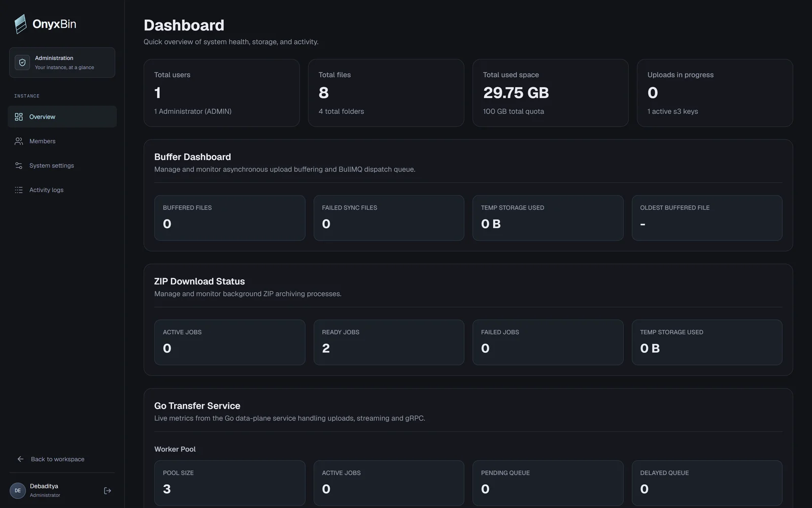Screen dimensions: 812x508
Task: Click the System settings sliders icon
Action: point(19,166)
